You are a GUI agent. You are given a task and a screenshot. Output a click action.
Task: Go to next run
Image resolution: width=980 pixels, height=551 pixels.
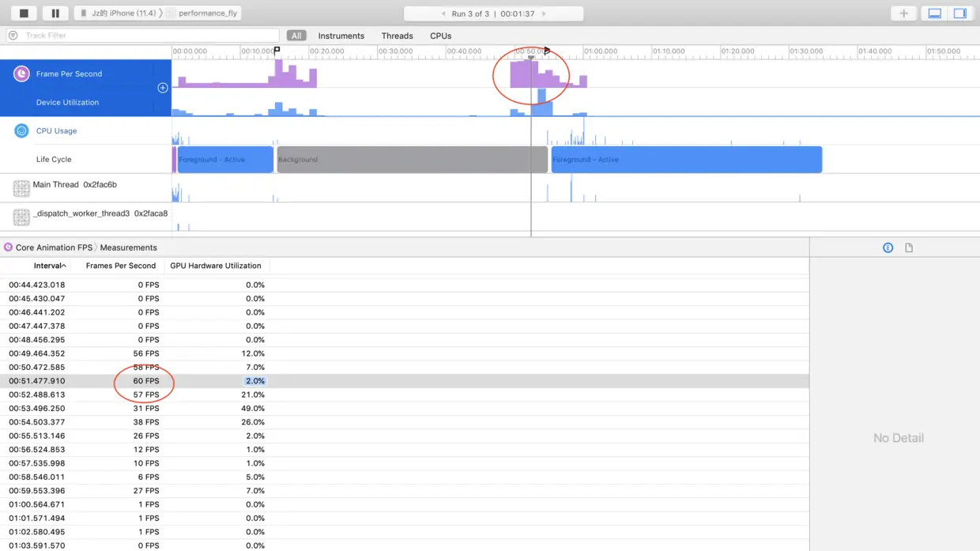pos(544,13)
